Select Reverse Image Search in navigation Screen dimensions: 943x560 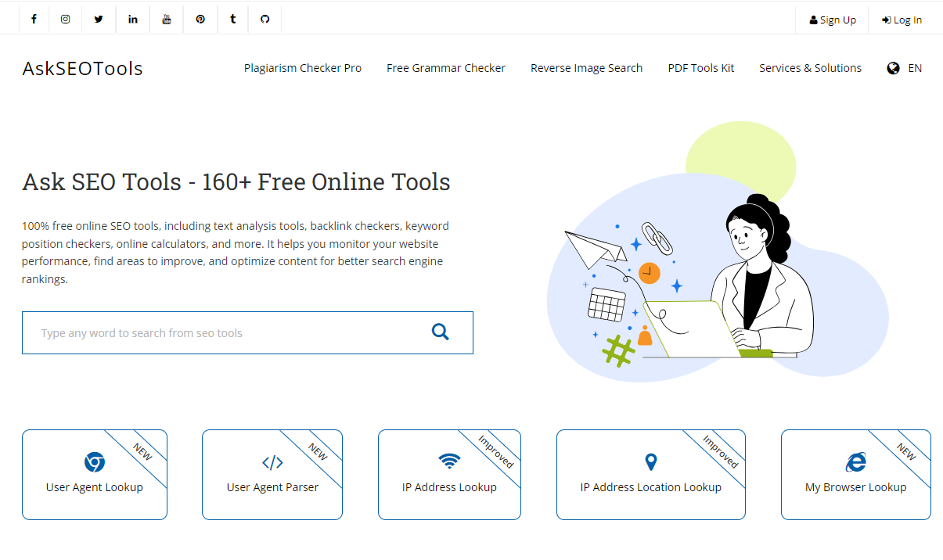(586, 68)
